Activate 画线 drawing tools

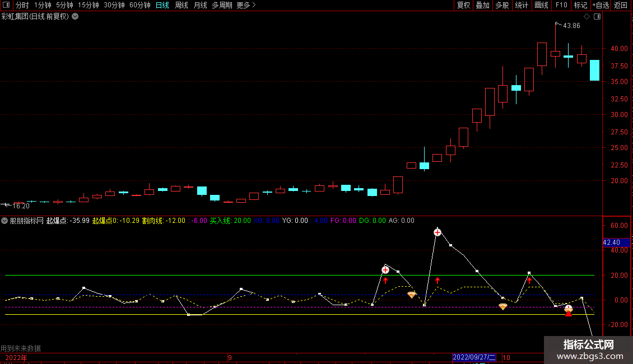pyautogui.click(x=541, y=5)
